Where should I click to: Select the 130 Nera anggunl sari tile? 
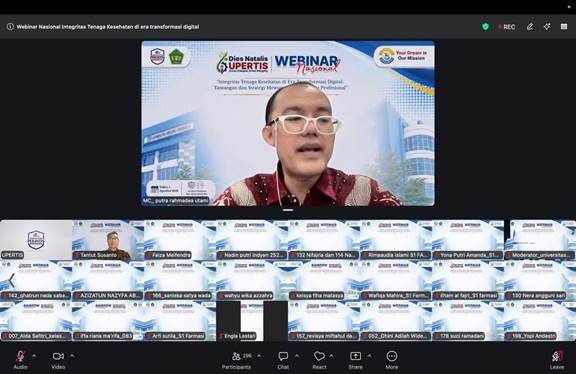click(540, 281)
